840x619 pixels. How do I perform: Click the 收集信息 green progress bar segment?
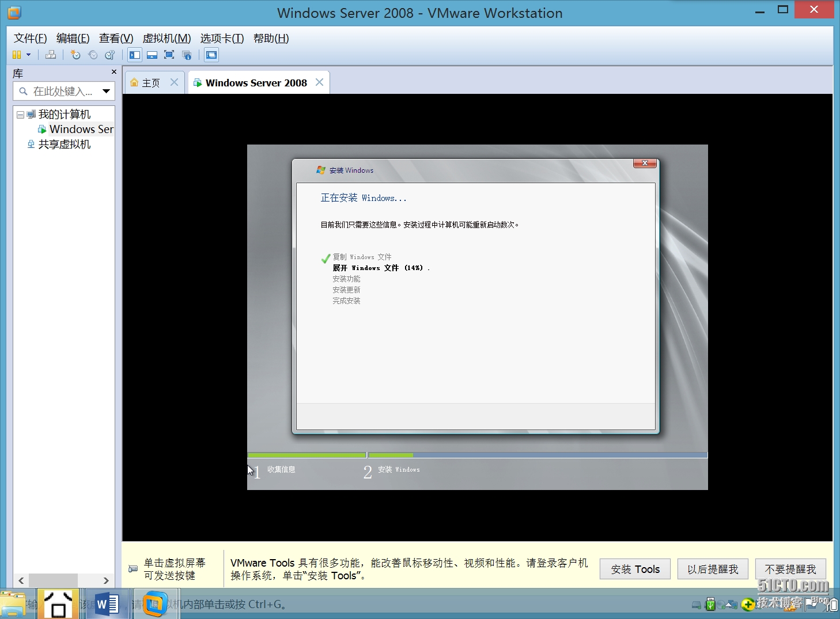307,455
